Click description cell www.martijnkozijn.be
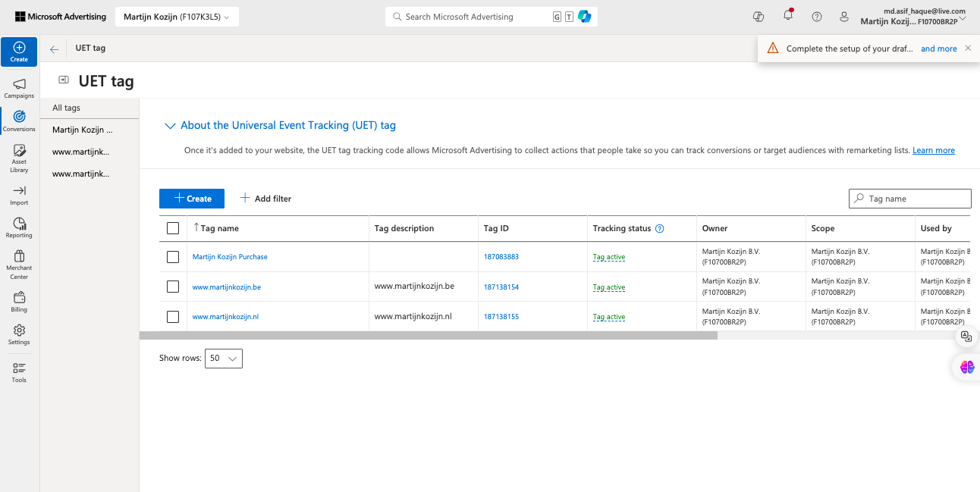Screen dimensions: 980x492 coord(414,287)
